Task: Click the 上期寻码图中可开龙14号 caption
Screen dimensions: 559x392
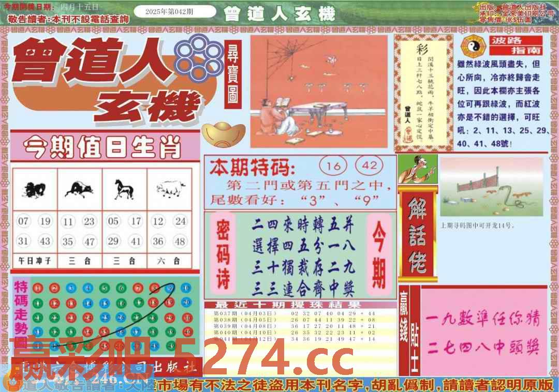Action: [x=477, y=225]
